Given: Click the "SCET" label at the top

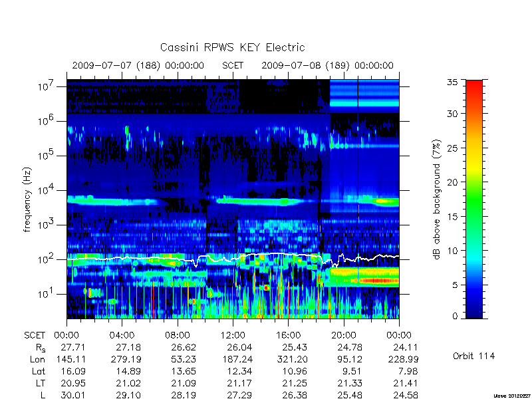Looking at the screenshot, I should [x=233, y=65].
